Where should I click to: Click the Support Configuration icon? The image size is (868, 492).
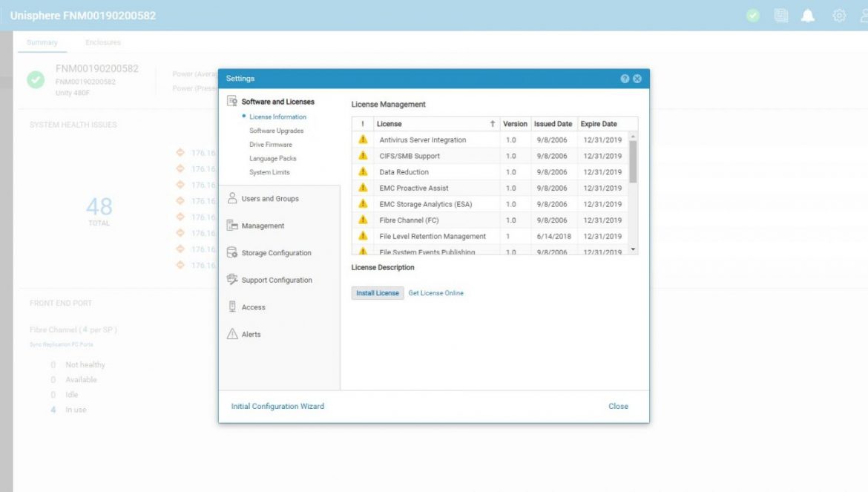[232, 280]
